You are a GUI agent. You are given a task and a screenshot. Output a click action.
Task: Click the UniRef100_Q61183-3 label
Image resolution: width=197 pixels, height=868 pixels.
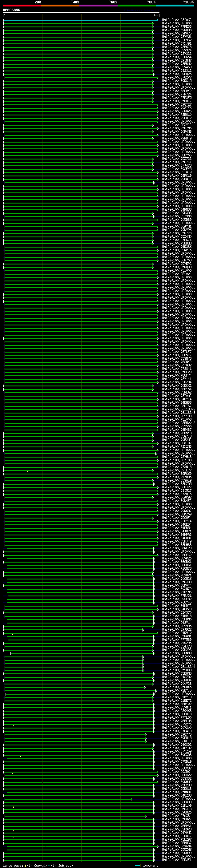click(x=179, y=413)
